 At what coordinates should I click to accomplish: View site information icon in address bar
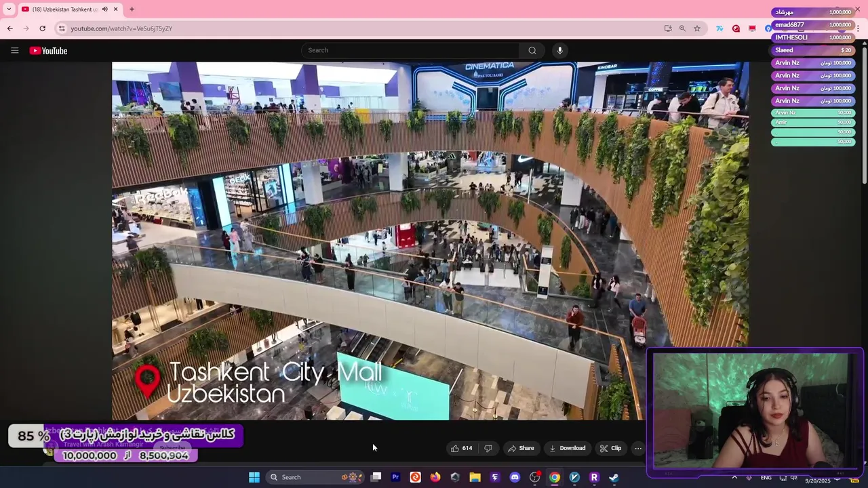tap(62, 28)
